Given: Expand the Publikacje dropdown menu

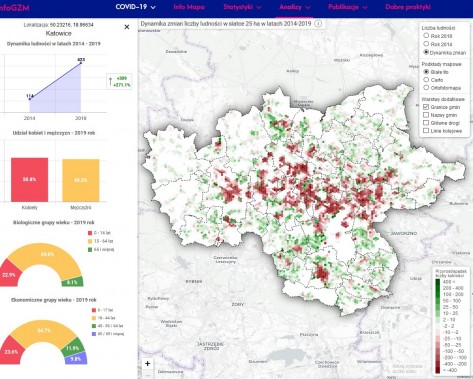Looking at the screenshot, I should click(x=348, y=7).
